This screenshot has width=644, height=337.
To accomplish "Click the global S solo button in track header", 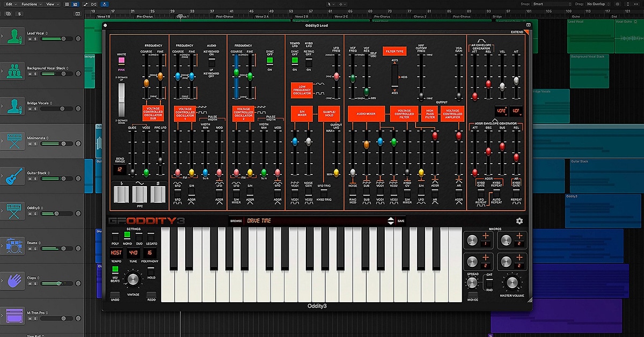I will (x=20, y=13).
